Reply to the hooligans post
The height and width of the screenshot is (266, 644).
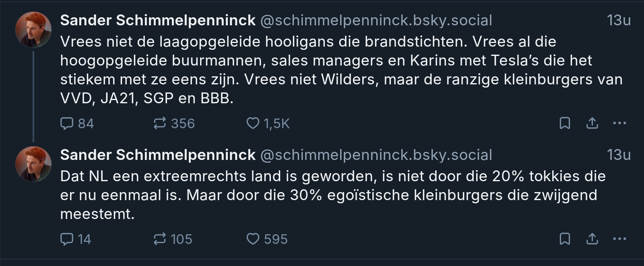tap(67, 123)
